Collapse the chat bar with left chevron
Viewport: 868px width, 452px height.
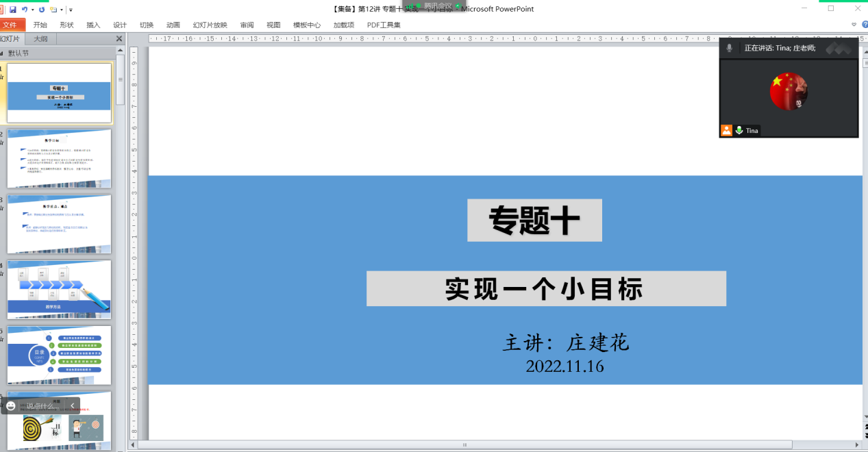[73, 405]
